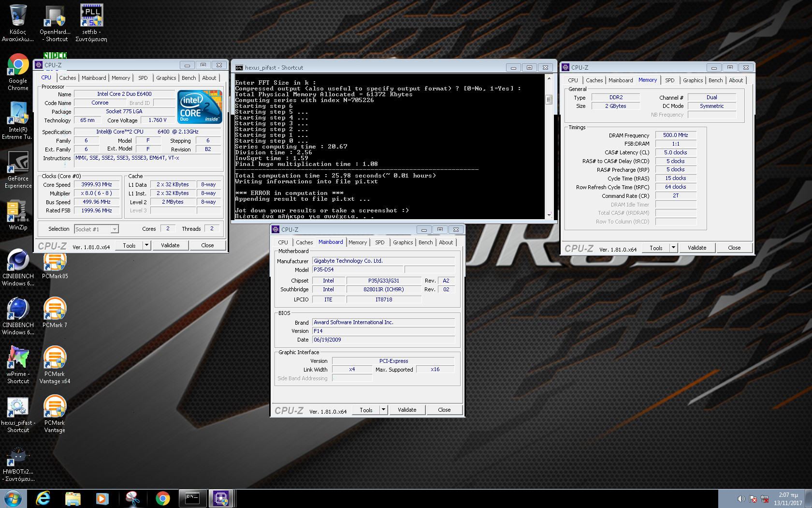Open Graphics tab in Mainboard CPU-Z window
Screen dimensions: 812x508
[x=403, y=242]
